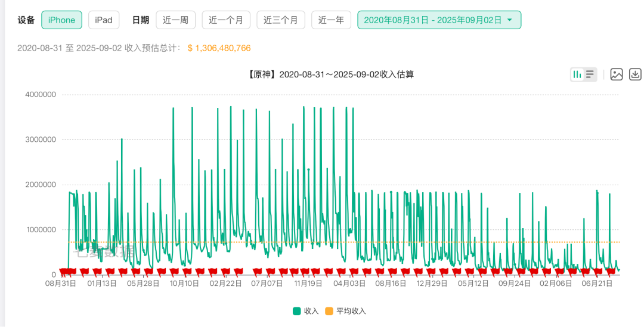644x327 pixels.
Task: Select the iPhone device filter
Action: coord(61,20)
